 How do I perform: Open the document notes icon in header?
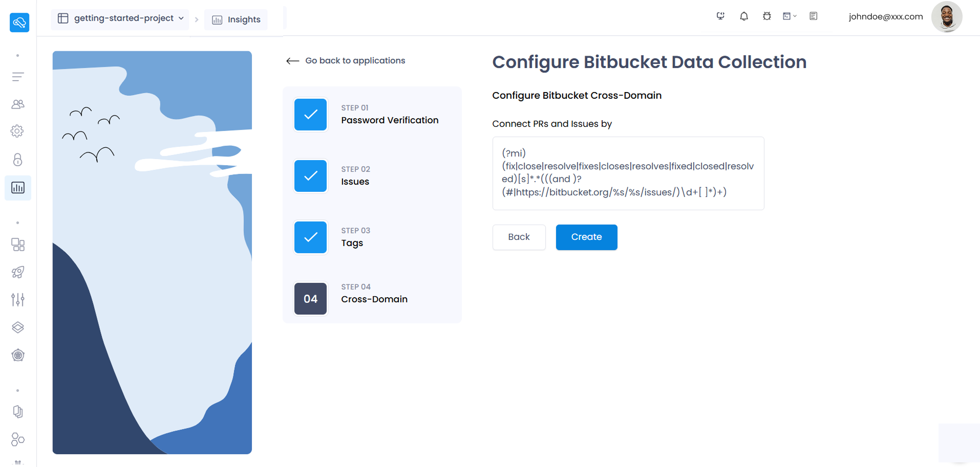tap(814, 16)
